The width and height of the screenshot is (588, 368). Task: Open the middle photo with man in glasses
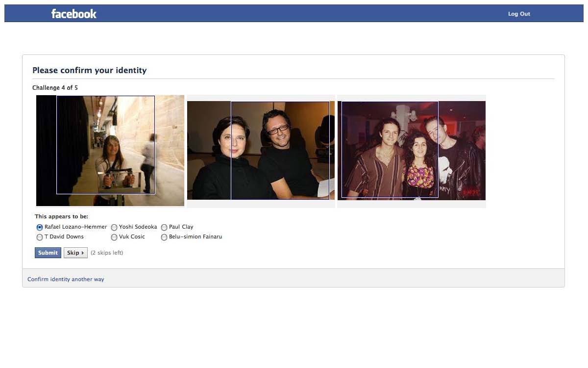coord(261,151)
